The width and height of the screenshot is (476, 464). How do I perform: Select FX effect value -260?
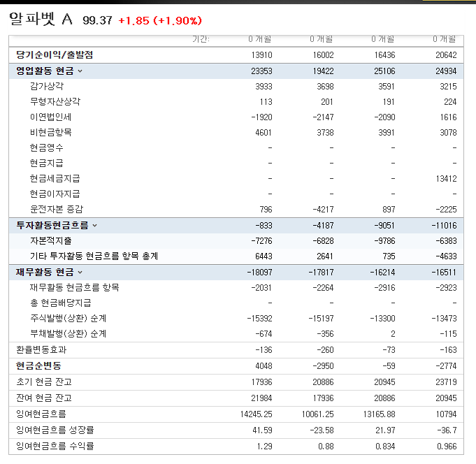tap(325, 350)
